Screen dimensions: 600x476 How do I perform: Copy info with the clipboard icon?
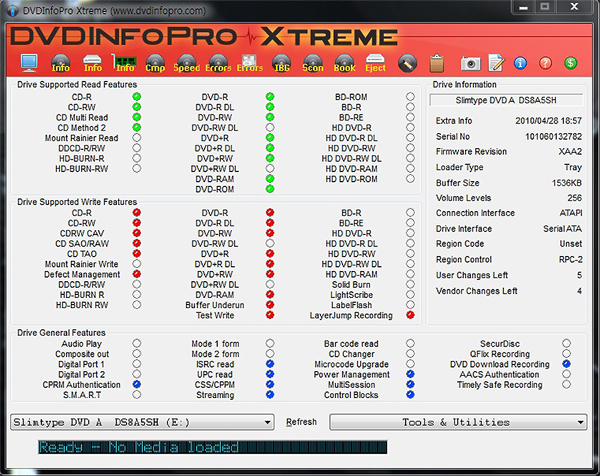click(x=437, y=63)
